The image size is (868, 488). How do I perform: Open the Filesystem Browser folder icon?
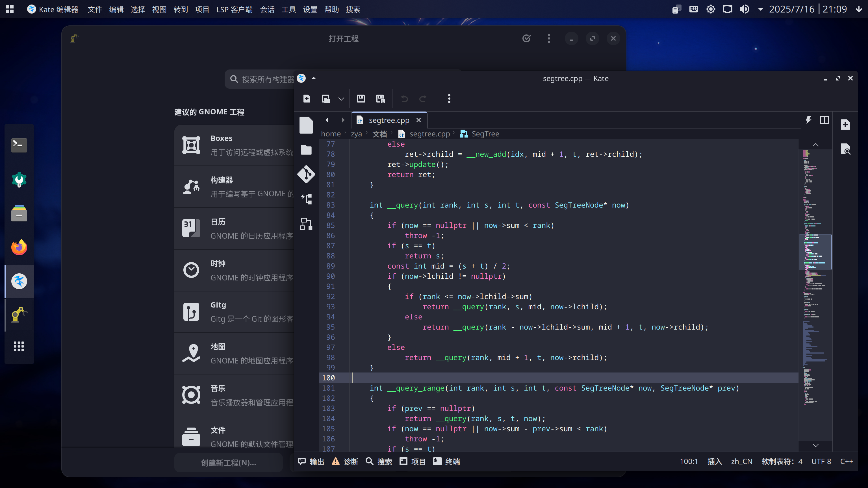point(306,150)
